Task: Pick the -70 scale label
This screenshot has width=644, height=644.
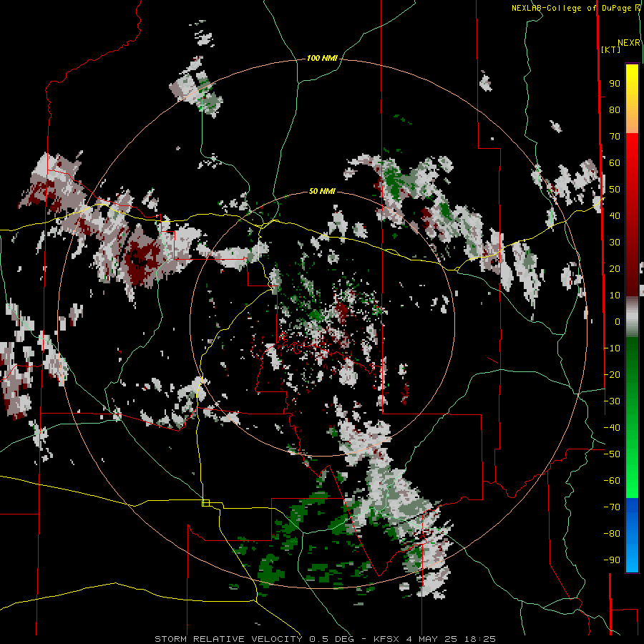Action: [612, 507]
